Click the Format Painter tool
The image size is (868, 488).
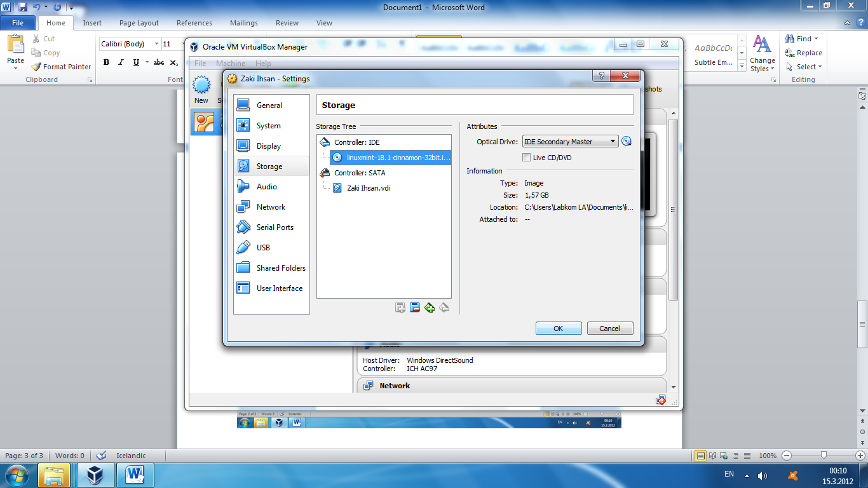(x=62, y=67)
